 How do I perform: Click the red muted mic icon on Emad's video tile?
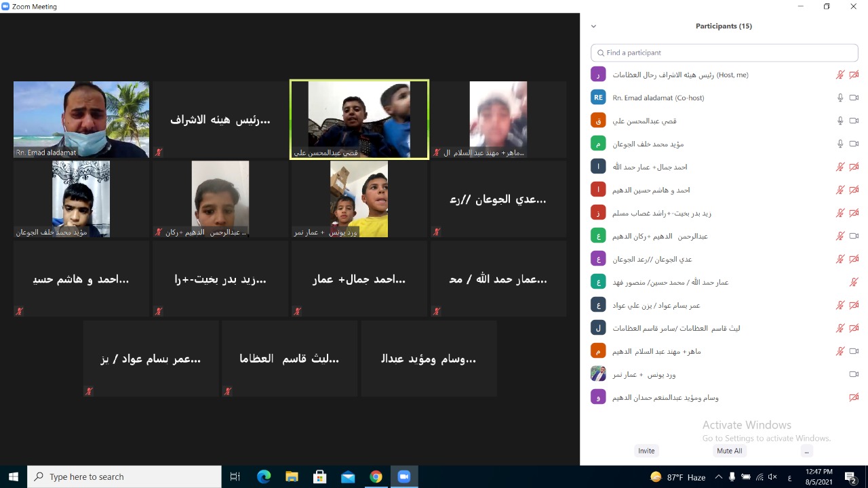coord(158,152)
